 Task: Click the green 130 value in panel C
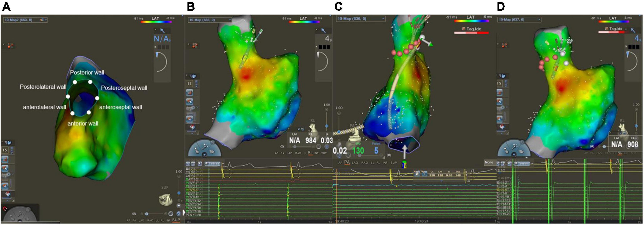coord(358,151)
